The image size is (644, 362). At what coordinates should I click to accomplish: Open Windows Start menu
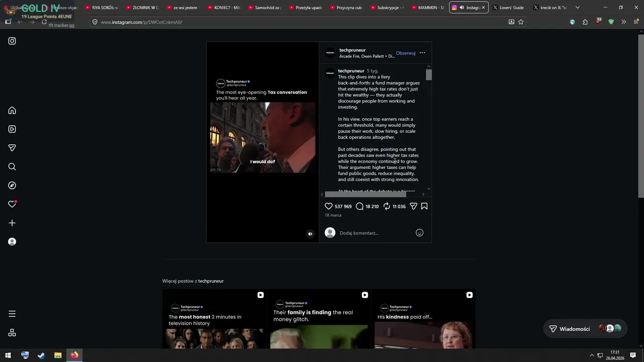pos(8,355)
